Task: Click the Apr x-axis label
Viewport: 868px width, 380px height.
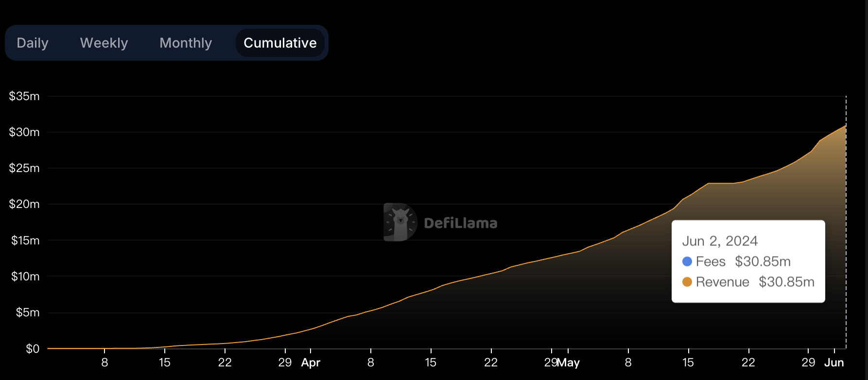Action: [311, 363]
